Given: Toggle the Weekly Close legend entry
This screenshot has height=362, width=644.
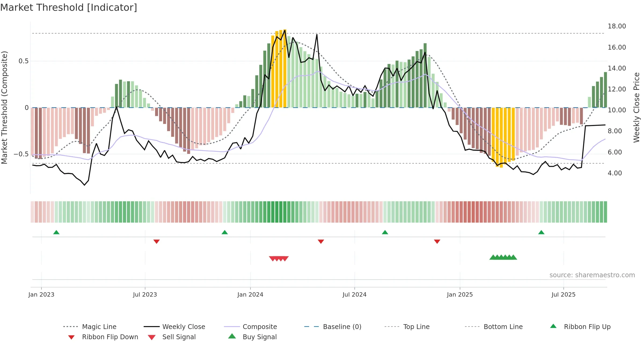Looking at the screenshot, I should tap(174, 327).
